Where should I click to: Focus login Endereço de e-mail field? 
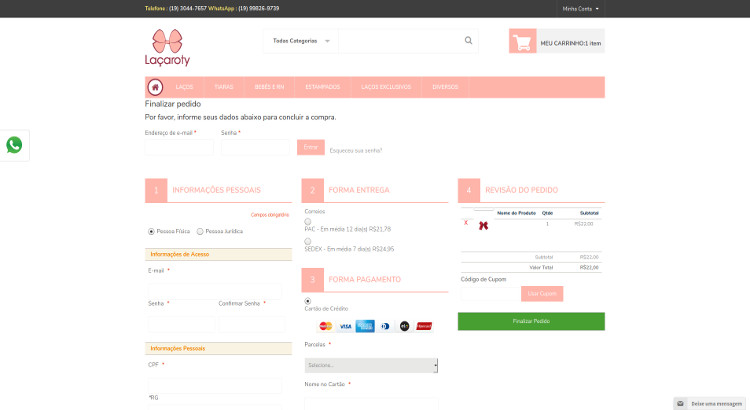point(179,147)
